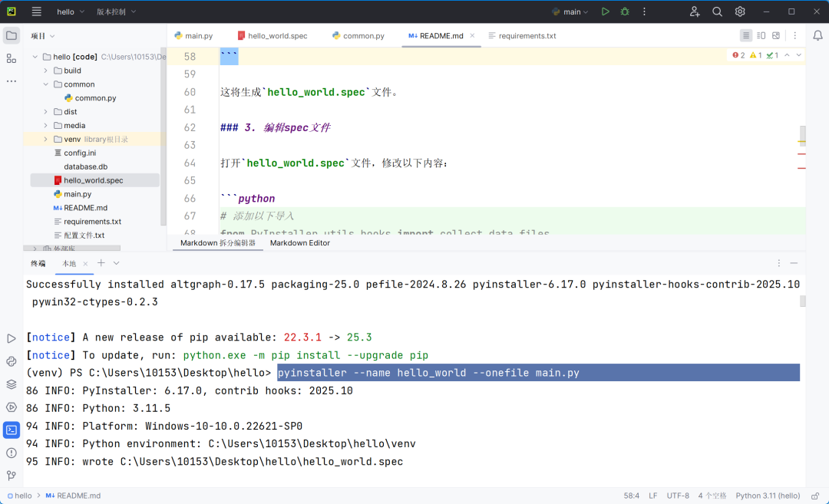Switch to editor and preview mode
Screen dimensions: 829x504
click(x=761, y=35)
